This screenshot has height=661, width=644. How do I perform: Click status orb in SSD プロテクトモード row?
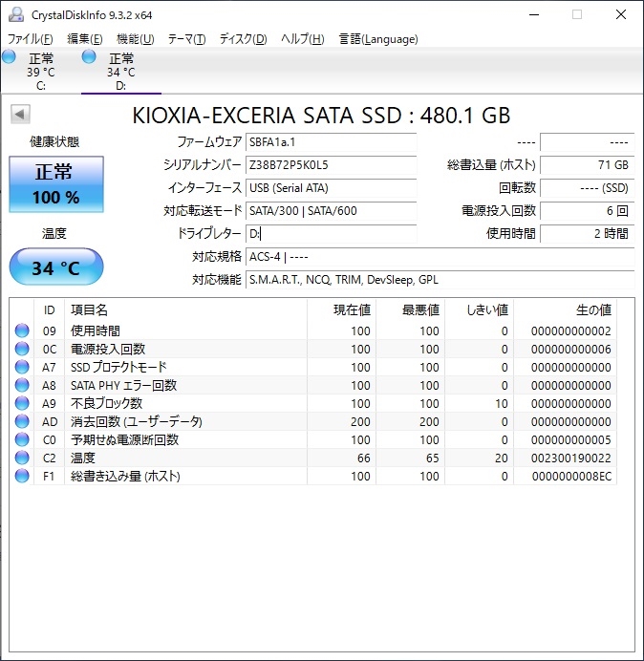pyautogui.click(x=22, y=367)
